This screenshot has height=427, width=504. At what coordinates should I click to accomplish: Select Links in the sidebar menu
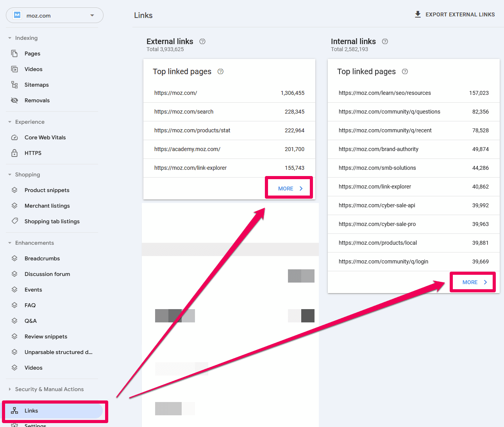[x=31, y=411]
